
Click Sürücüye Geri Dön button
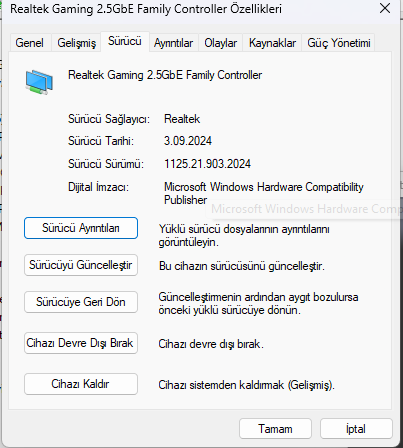(x=81, y=302)
